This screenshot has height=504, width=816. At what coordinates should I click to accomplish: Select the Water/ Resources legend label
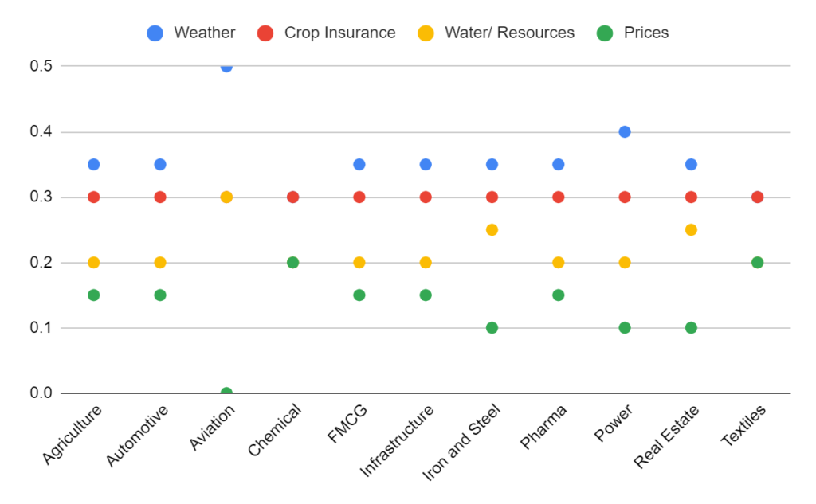[509, 33]
